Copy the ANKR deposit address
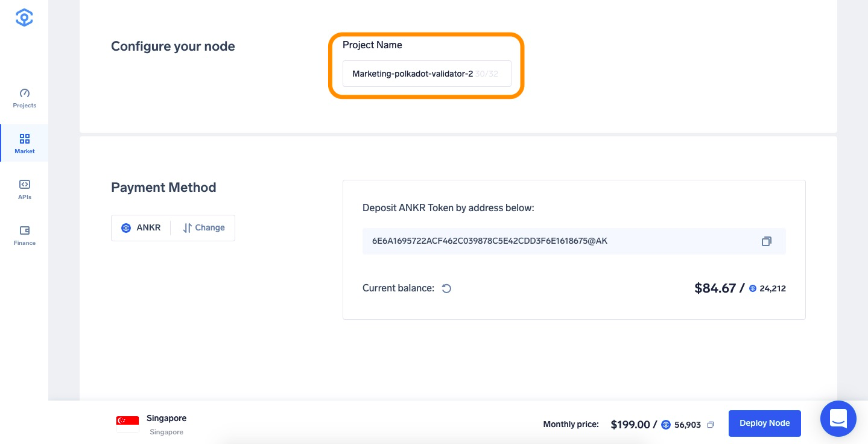 (x=766, y=241)
